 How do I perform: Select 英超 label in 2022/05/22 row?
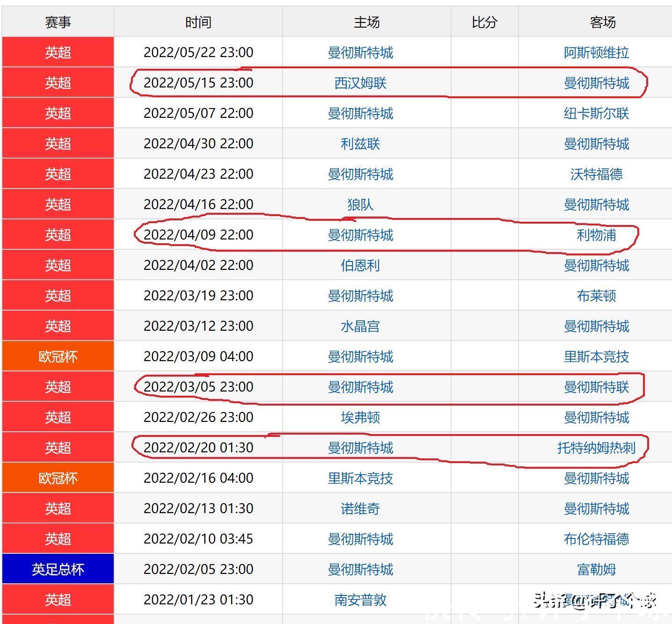click(x=58, y=52)
